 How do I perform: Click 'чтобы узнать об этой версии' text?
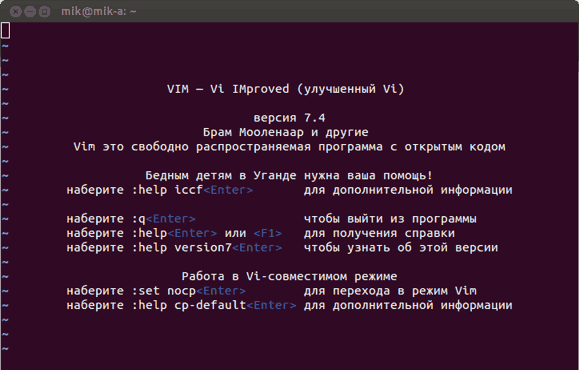(x=401, y=247)
